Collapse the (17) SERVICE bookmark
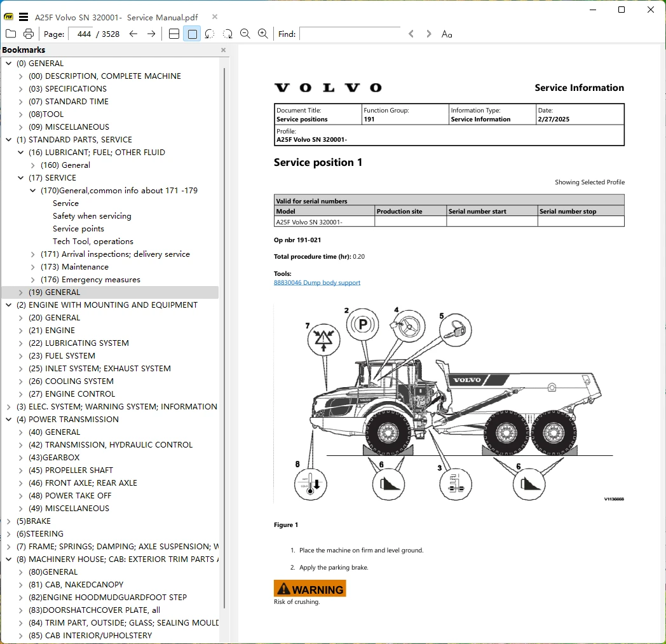666x644 pixels. coord(20,177)
